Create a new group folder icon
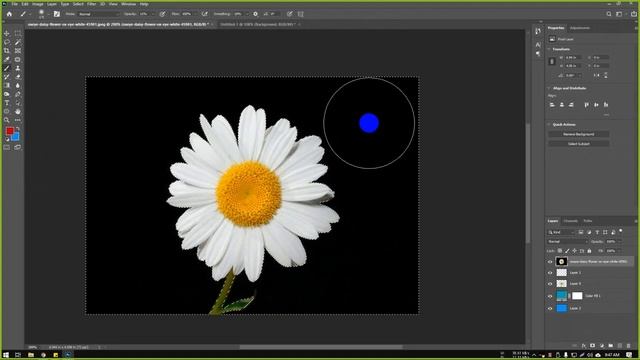 pyautogui.click(x=611, y=346)
